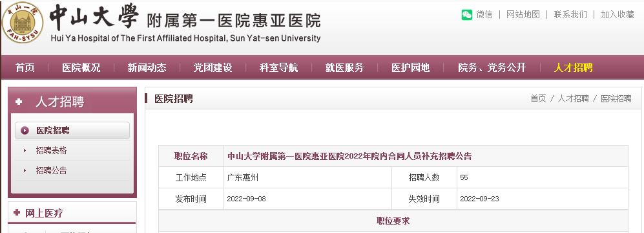Open the 院务、党务公开 menu
Screen dimensions: 644x233
click(492, 67)
